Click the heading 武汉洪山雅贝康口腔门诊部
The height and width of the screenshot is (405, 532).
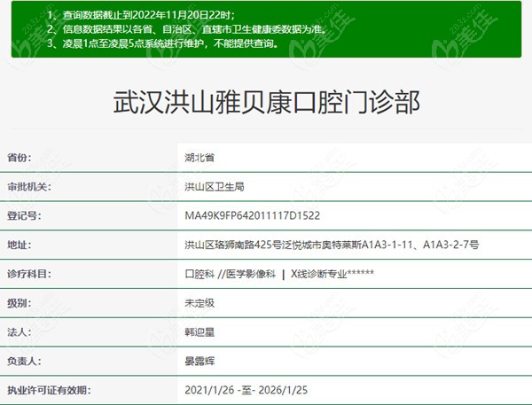click(267, 102)
